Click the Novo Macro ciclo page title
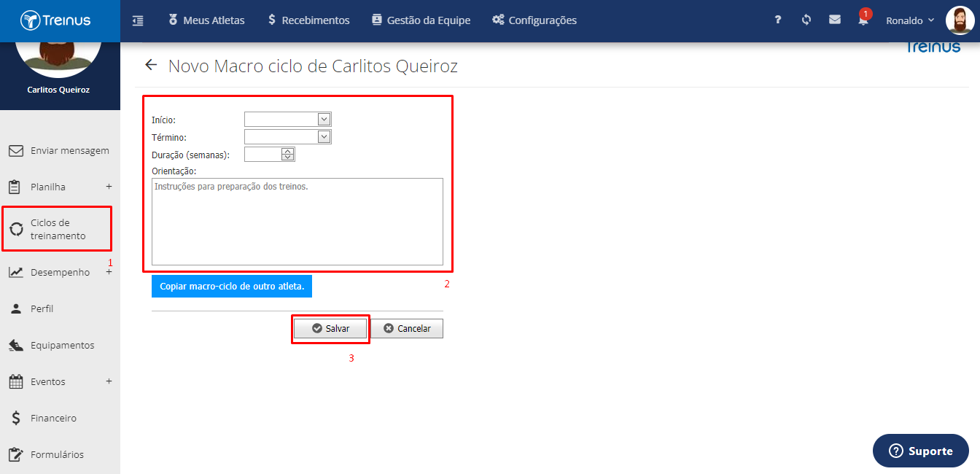980x474 pixels. click(x=313, y=66)
